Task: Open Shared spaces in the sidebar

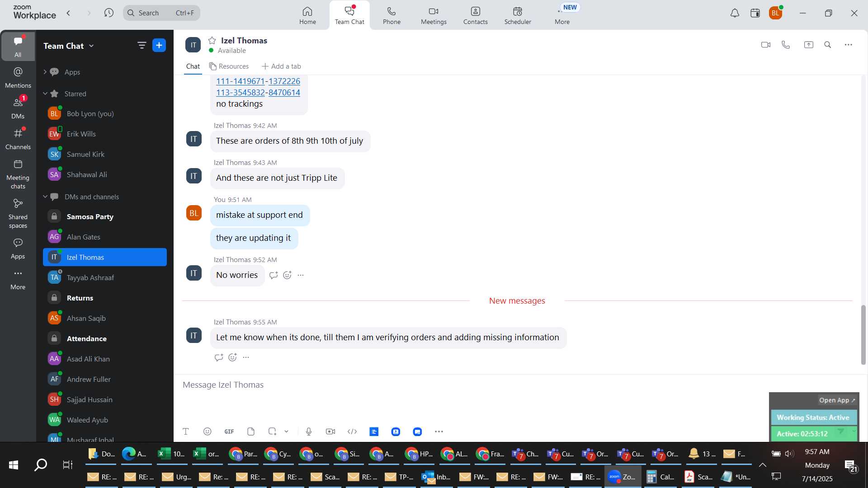Action: 18,214
